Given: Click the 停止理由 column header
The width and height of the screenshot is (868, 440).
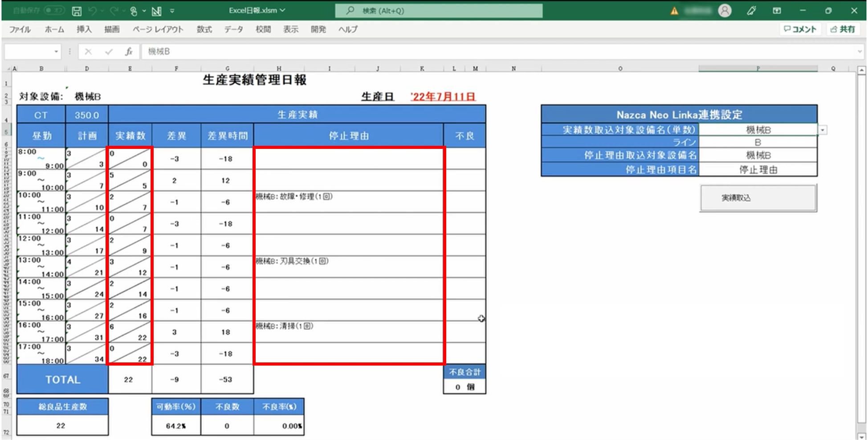Looking at the screenshot, I should [x=348, y=136].
